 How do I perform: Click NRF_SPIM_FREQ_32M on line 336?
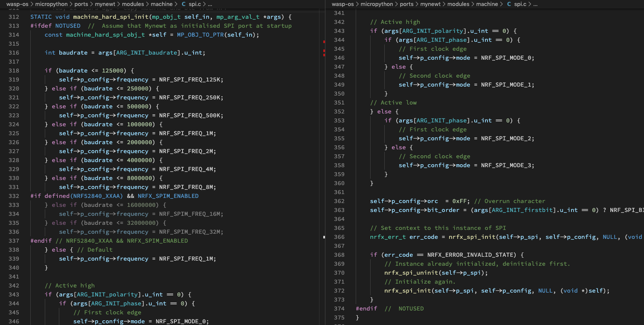point(191,232)
